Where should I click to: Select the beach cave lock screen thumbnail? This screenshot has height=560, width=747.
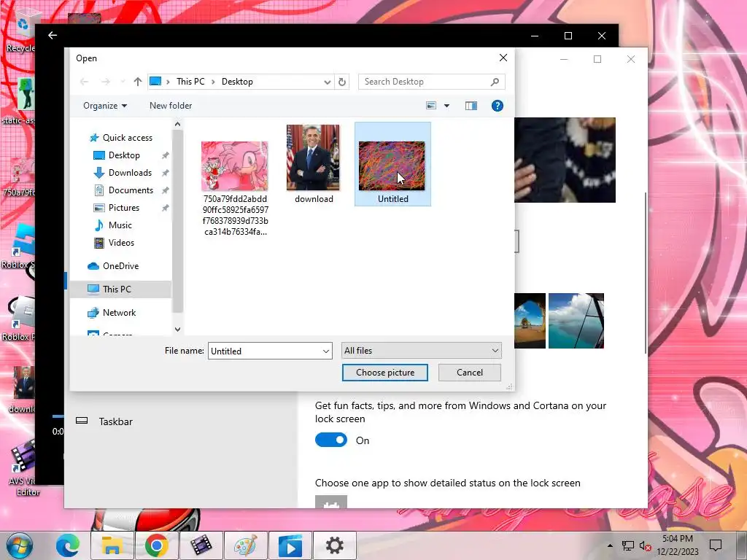point(530,321)
